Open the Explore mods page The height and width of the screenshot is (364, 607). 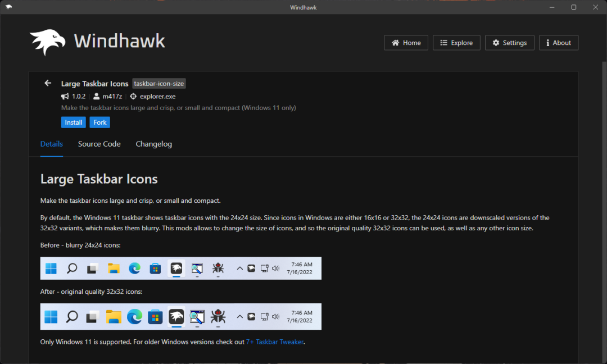(456, 43)
